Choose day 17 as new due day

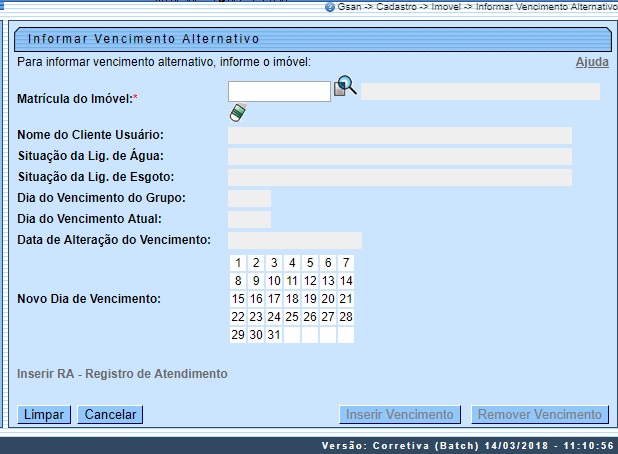click(x=274, y=299)
